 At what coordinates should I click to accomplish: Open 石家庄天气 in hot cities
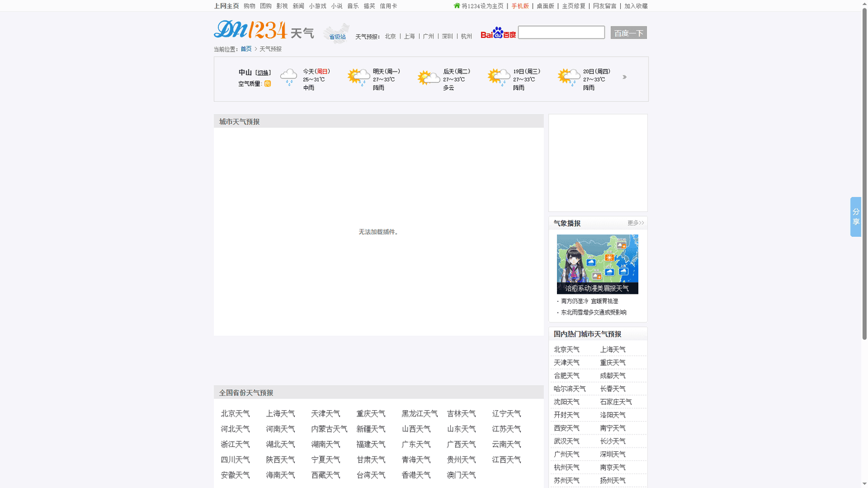click(x=615, y=402)
